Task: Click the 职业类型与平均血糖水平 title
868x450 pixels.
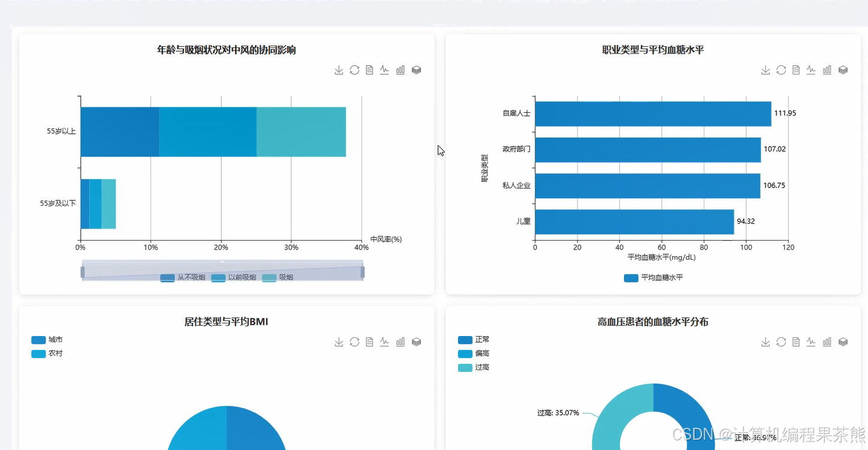Action: pyautogui.click(x=653, y=50)
